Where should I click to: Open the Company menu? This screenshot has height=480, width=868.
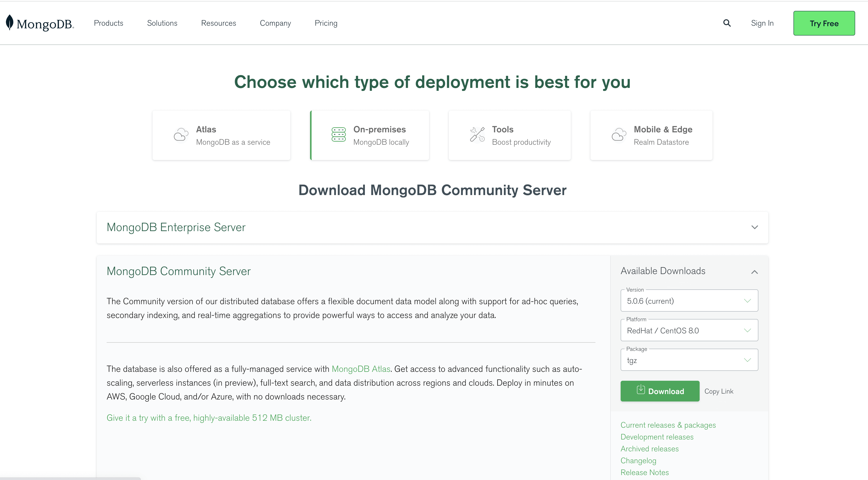[x=275, y=23]
